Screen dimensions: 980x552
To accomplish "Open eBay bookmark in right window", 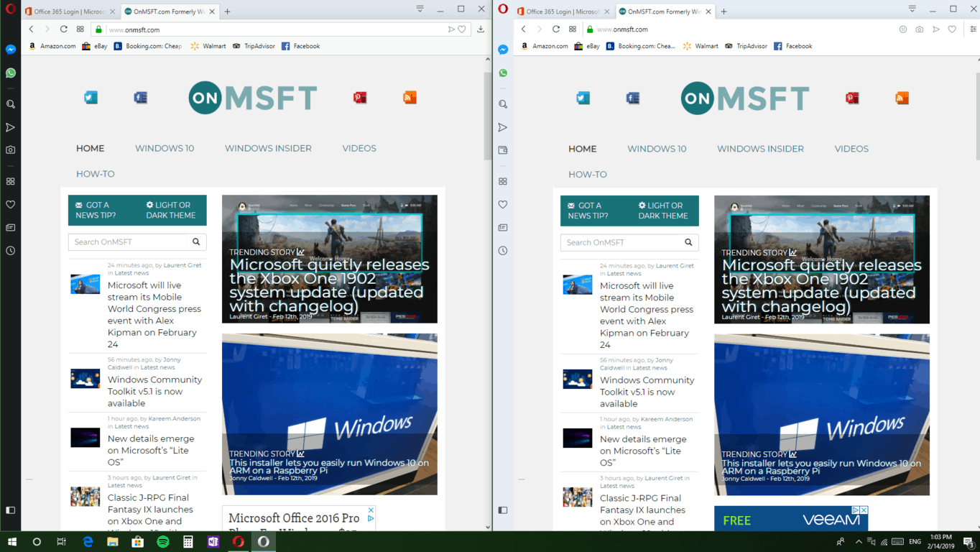I will point(587,46).
